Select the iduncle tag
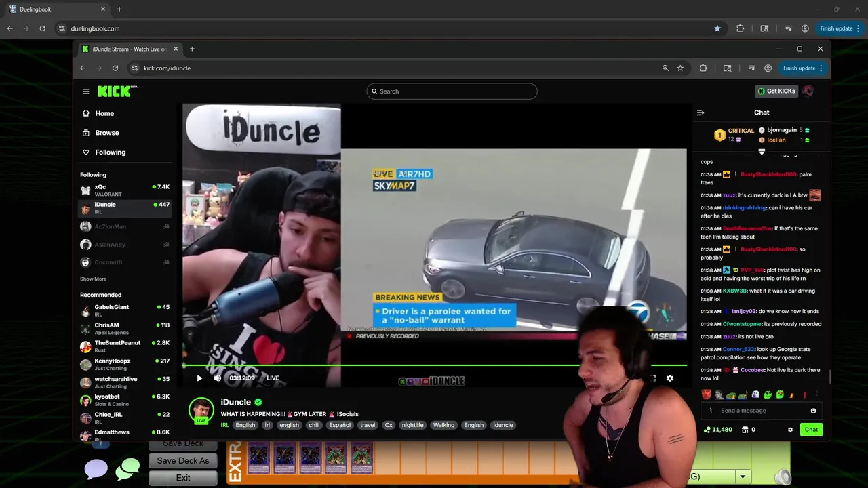Screen dimensions: 868x488 502,425
